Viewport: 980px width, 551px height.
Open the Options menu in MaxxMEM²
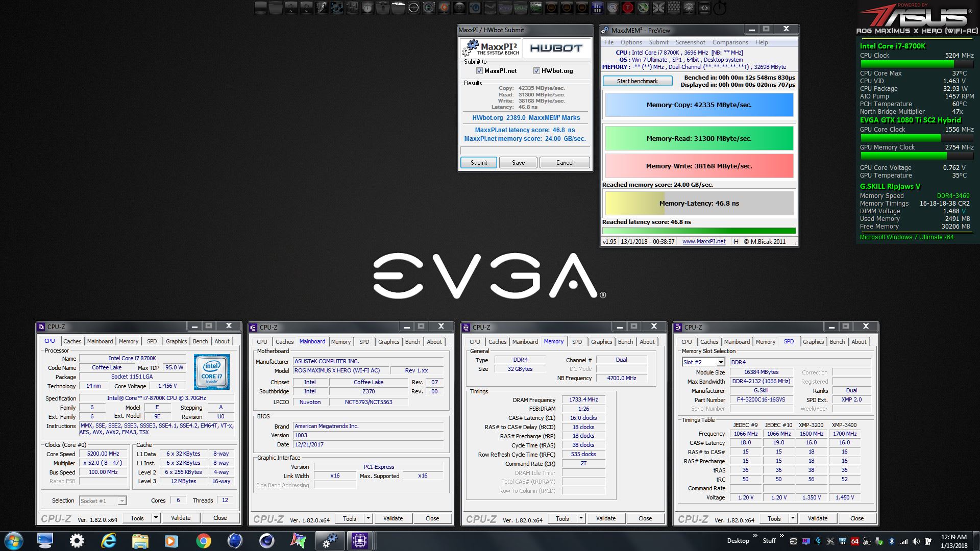click(x=631, y=42)
